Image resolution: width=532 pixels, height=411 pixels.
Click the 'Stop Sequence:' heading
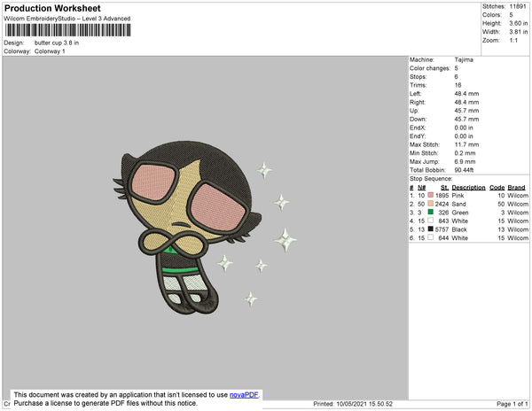click(x=431, y=179)
